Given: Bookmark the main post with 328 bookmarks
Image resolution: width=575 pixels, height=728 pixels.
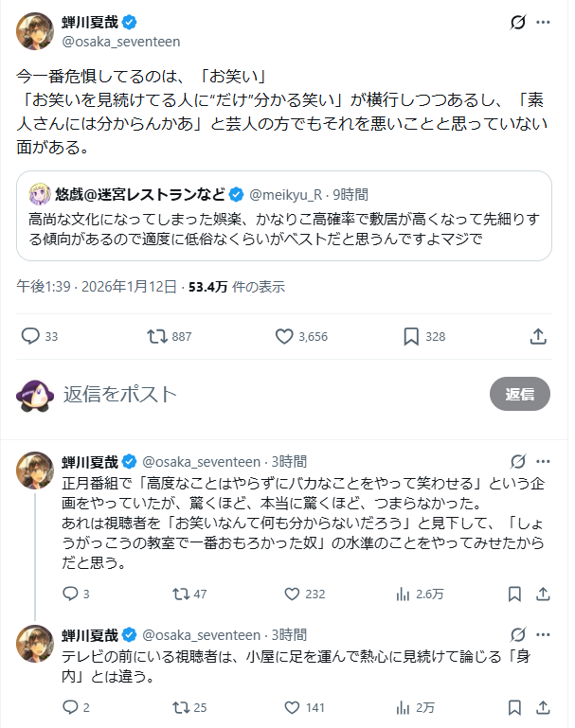Looking at the screenshot, I should (411, 336).
